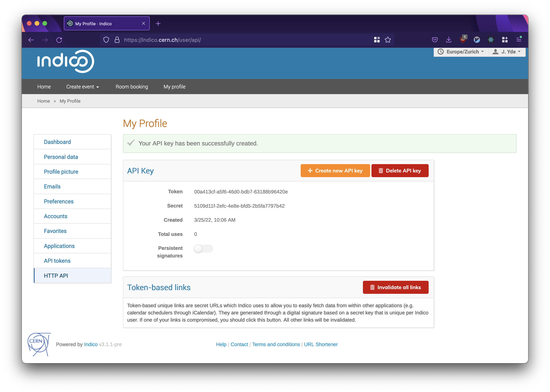Click the extensions puzzle icon in toolbar
The width and height of the screenshot is (550, 392).
(x=505, y=39)
